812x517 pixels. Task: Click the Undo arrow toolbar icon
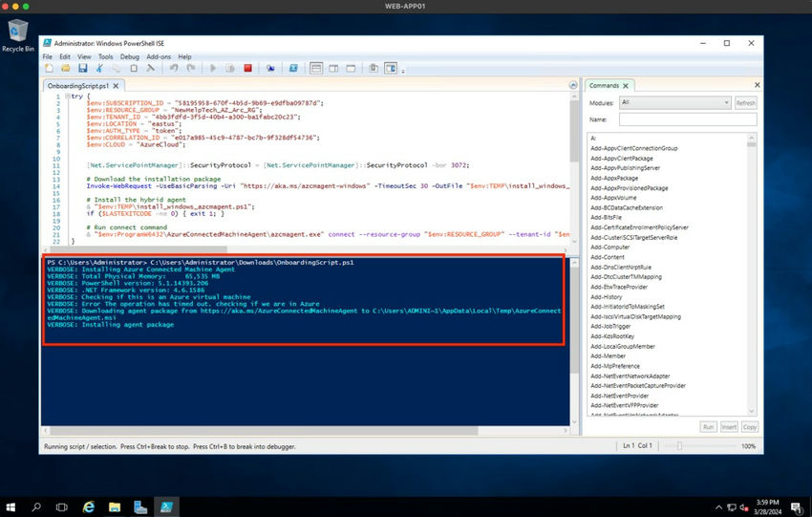174,68
